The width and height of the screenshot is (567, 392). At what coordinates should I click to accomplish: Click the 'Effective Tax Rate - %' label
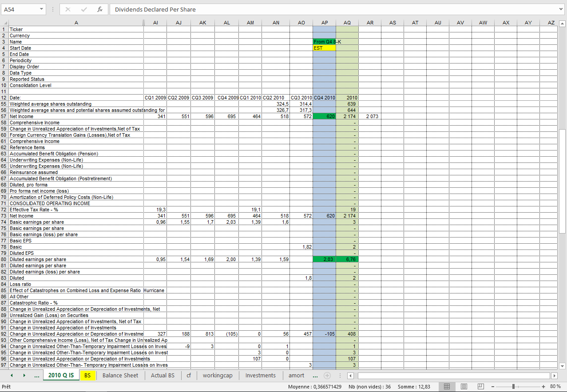[x=34, y=210]
